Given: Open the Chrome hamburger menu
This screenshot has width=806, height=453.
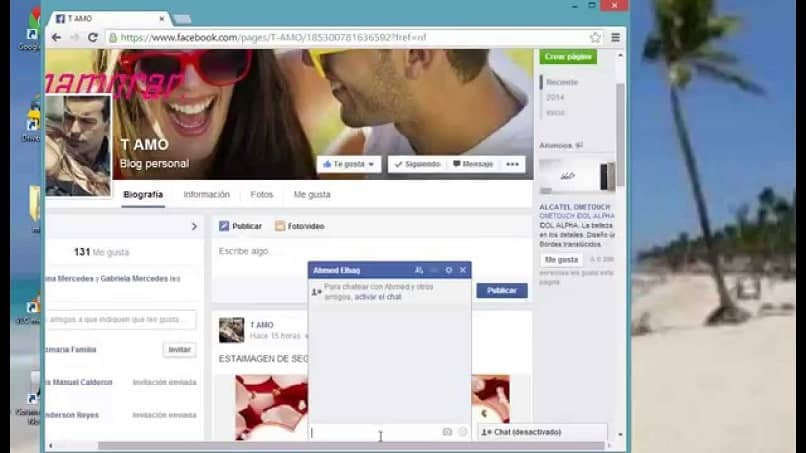Looking at the screenshot, I should point(615,38).
